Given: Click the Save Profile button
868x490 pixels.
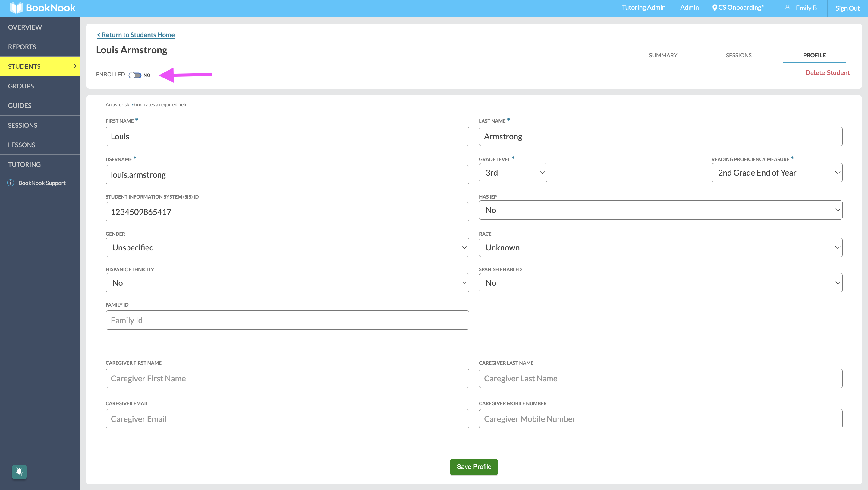Looking at the screenshot, I should [474, 467].
